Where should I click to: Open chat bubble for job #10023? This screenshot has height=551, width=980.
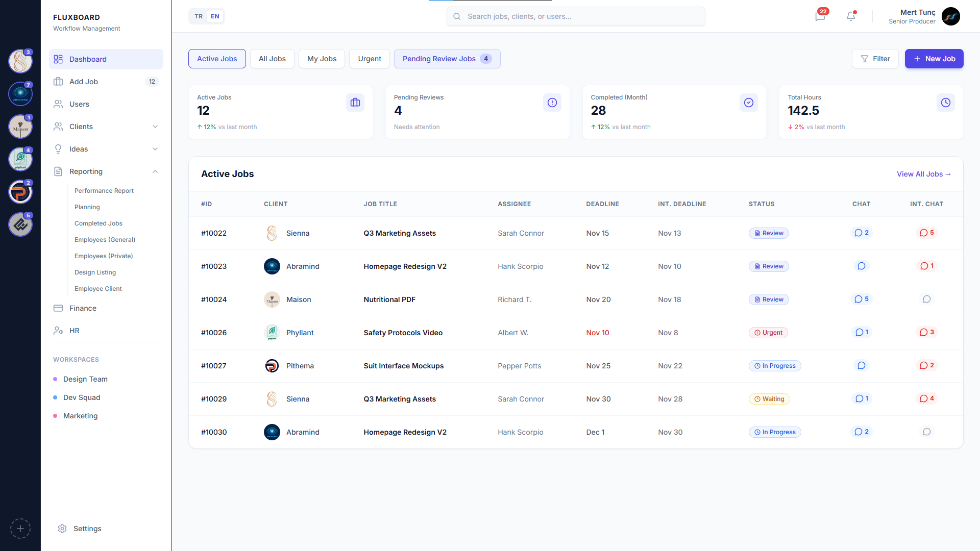(x=861, y=266)
